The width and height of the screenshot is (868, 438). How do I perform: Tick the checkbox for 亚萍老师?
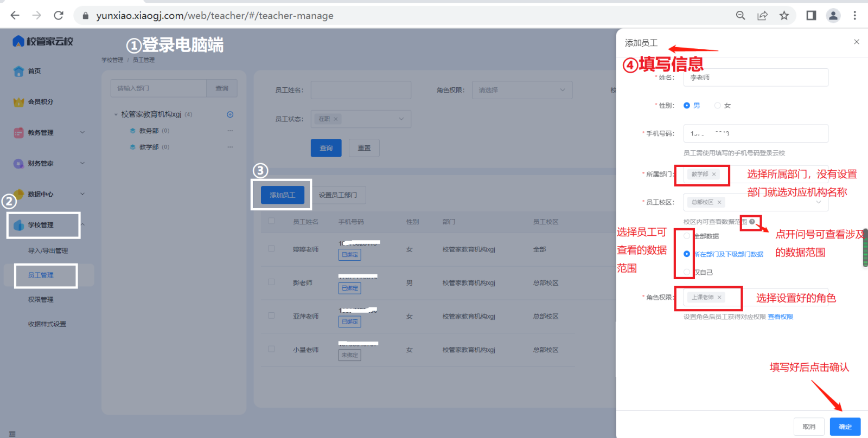(271, 315)
